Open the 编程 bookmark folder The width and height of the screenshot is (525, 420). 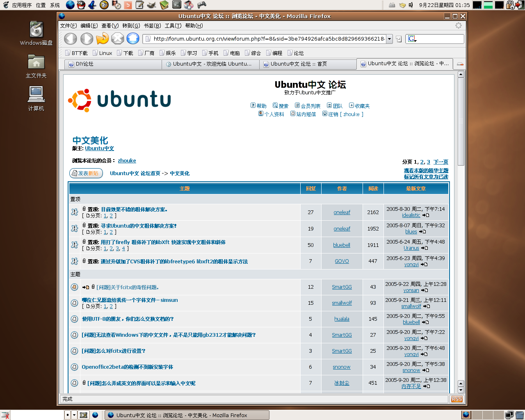point(274,53)
